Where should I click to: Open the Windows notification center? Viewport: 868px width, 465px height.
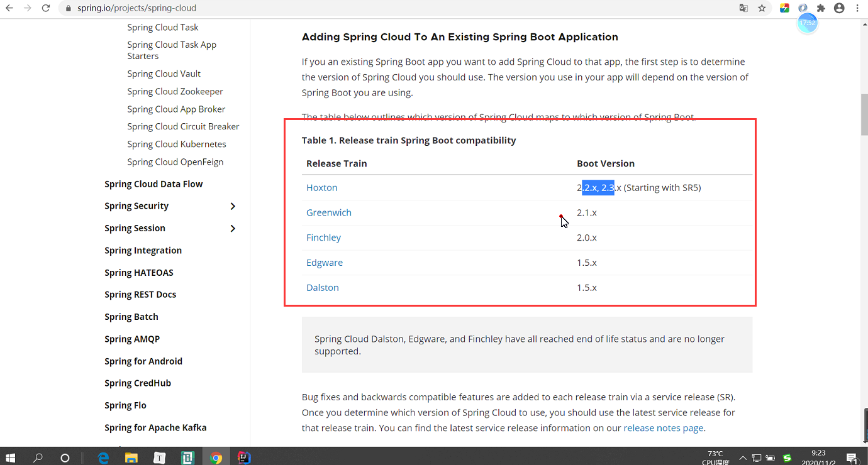[x=852, y=458]
